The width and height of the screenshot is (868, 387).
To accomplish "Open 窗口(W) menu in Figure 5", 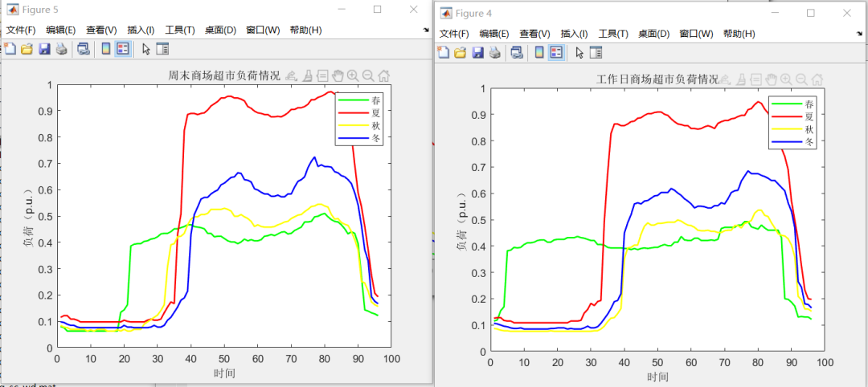I will pyautogui.click(x=263, y=31).
